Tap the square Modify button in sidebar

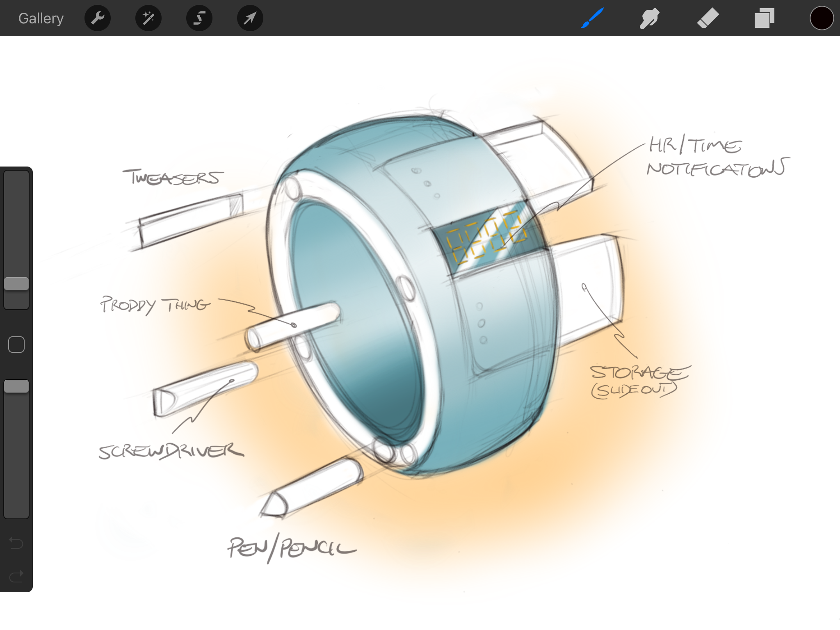pyautogui.click(x=16, y=345)
